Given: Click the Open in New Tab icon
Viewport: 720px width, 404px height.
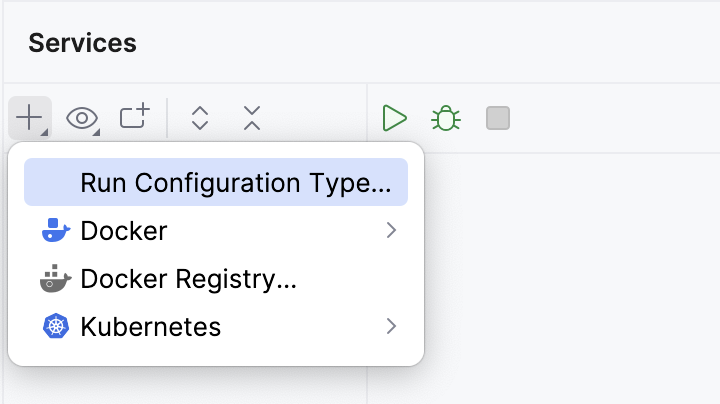Looking at the screenshot, I should [134, 117].
